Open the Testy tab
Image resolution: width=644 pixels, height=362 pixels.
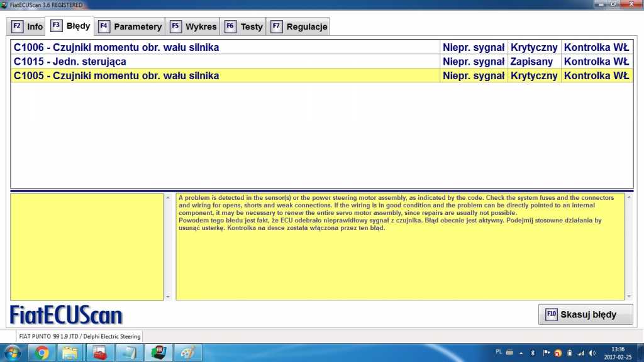click(x=244, y=26)
